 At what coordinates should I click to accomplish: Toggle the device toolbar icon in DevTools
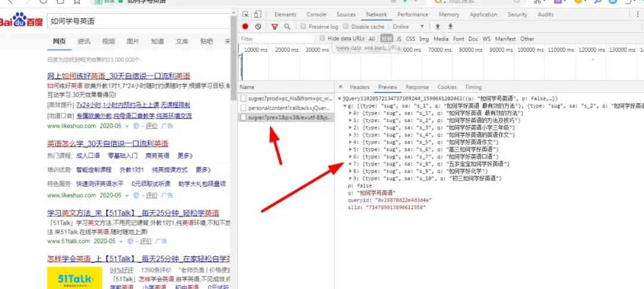coord(258,14)
